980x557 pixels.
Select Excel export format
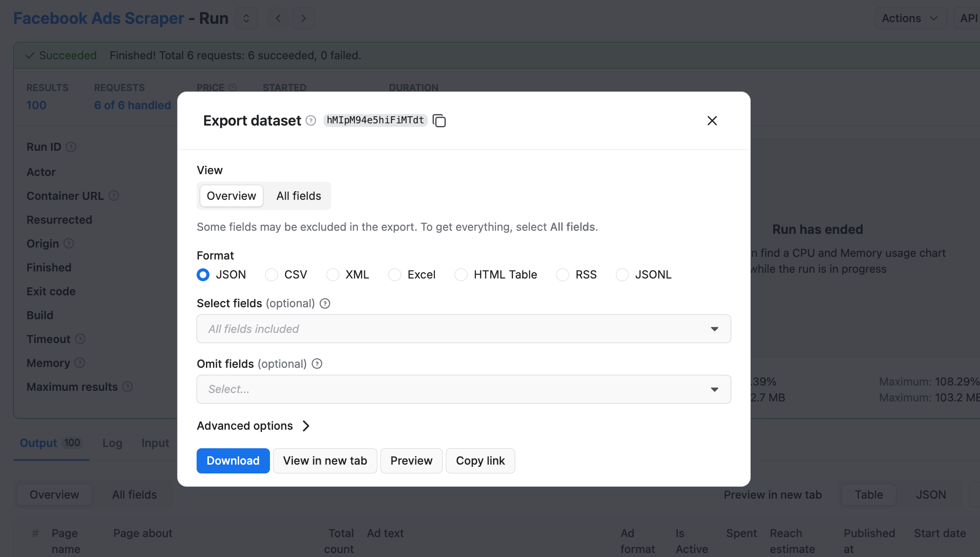click(x=395, y=275)
